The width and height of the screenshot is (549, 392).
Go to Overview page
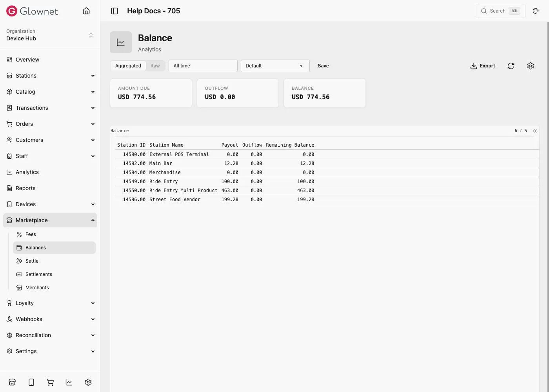tap(50, 60)
